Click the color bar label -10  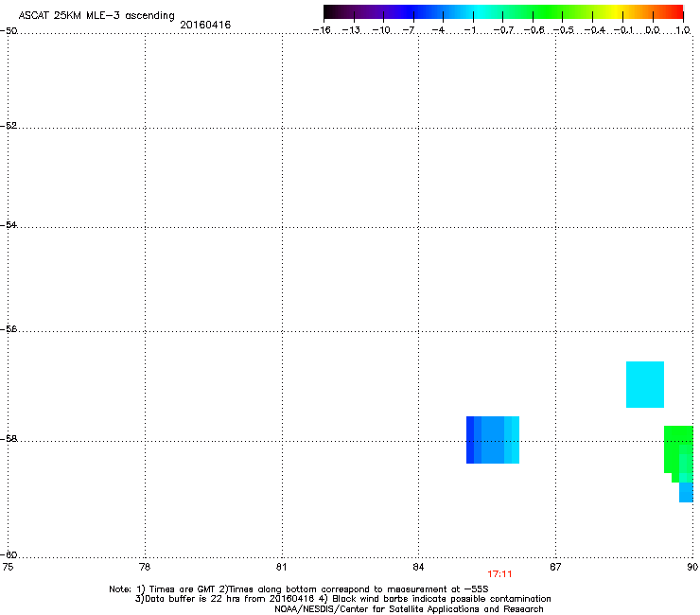[381, 30]
